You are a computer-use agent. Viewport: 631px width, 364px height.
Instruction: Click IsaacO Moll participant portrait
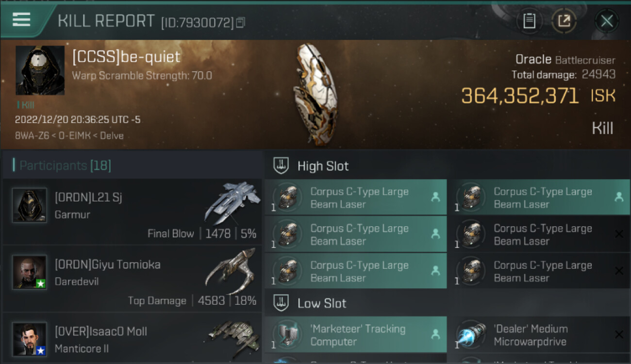pos(30,339)
